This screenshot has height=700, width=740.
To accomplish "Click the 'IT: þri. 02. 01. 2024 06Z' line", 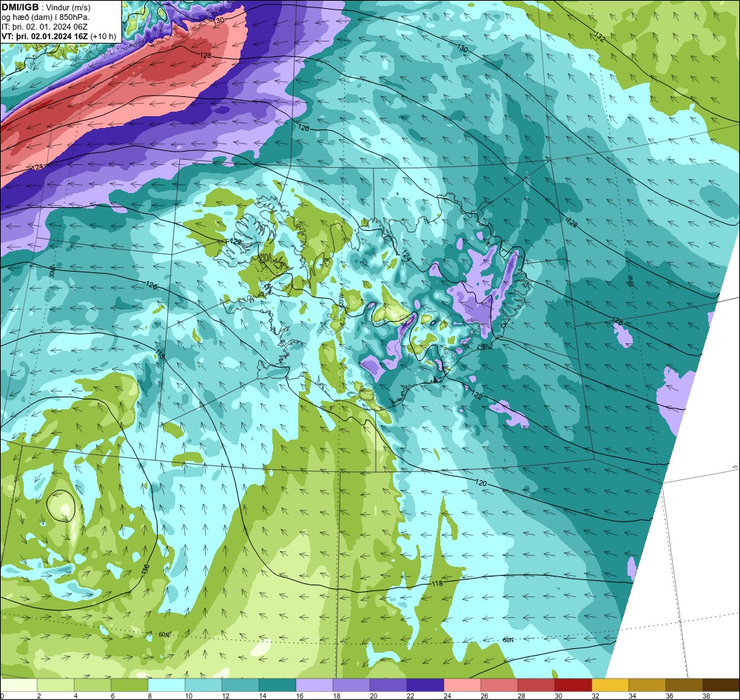I will pyautogui.click(x=44, y=27).
